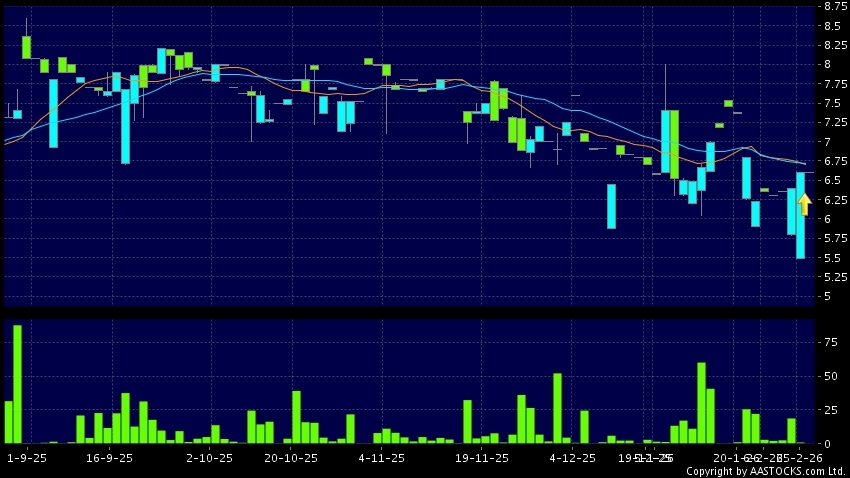This screenshot has width=850, height=478.
Task: Select the 19-11-25 date label
Action: tap(482, 457)
